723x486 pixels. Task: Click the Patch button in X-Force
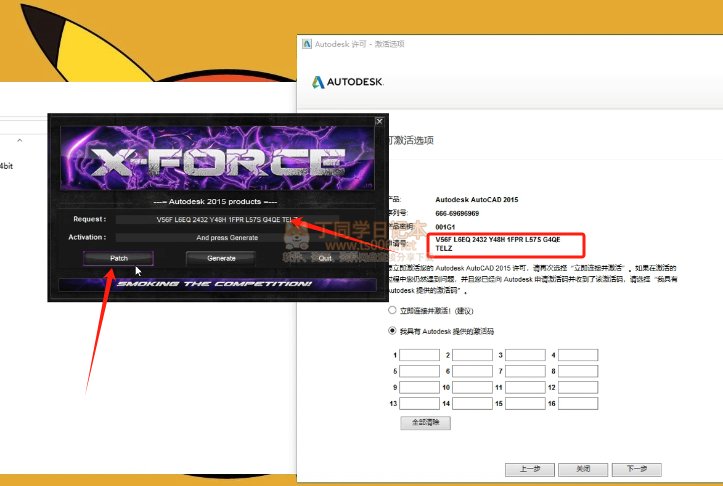point(119,258)
